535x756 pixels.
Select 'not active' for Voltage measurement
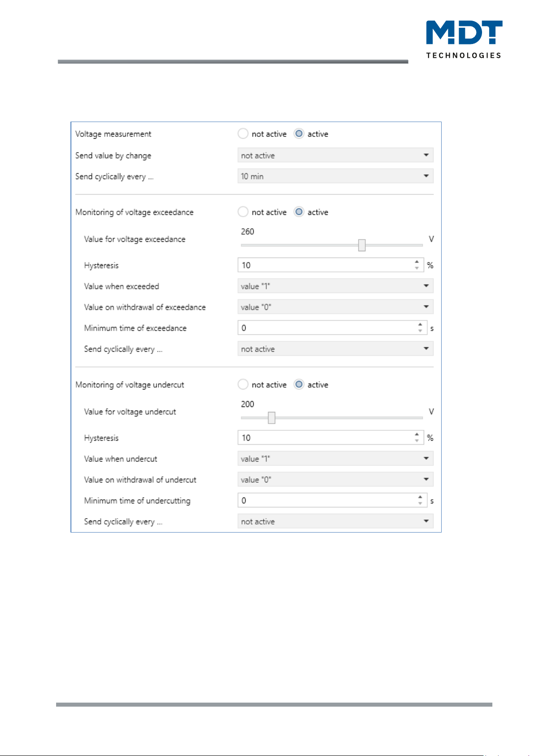(x=243, y=134)
